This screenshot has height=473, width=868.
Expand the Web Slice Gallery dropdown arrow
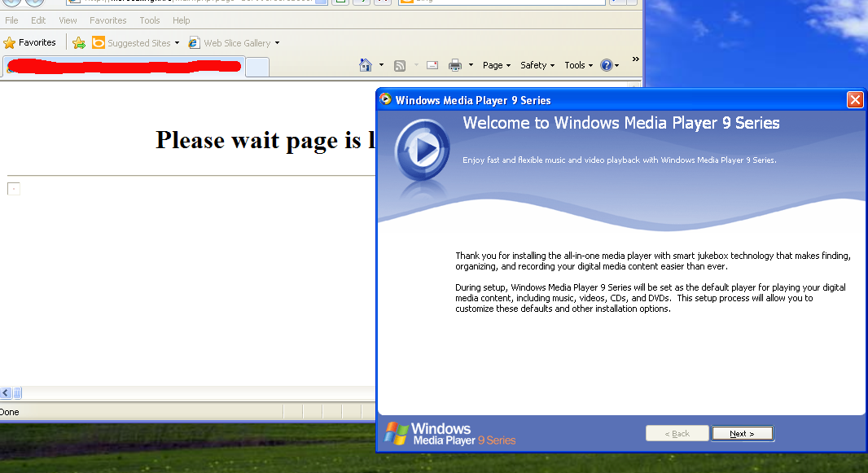click(278, 42)
